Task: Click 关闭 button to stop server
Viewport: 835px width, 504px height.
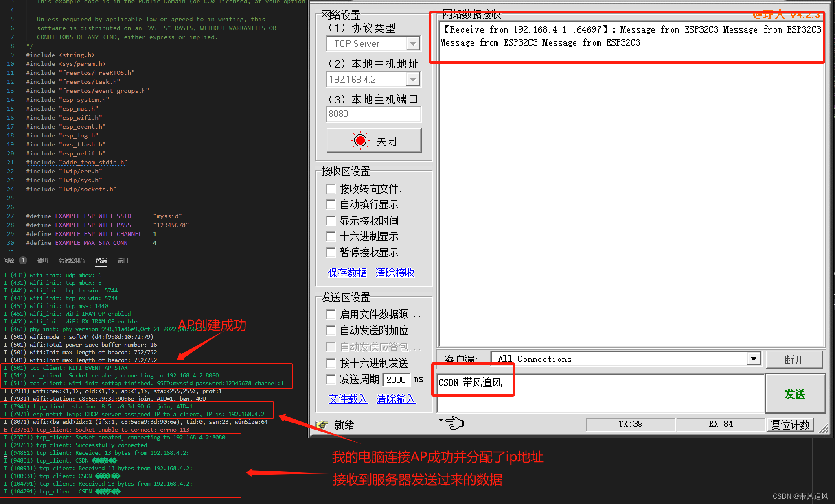Action: (x=374, y=140)
